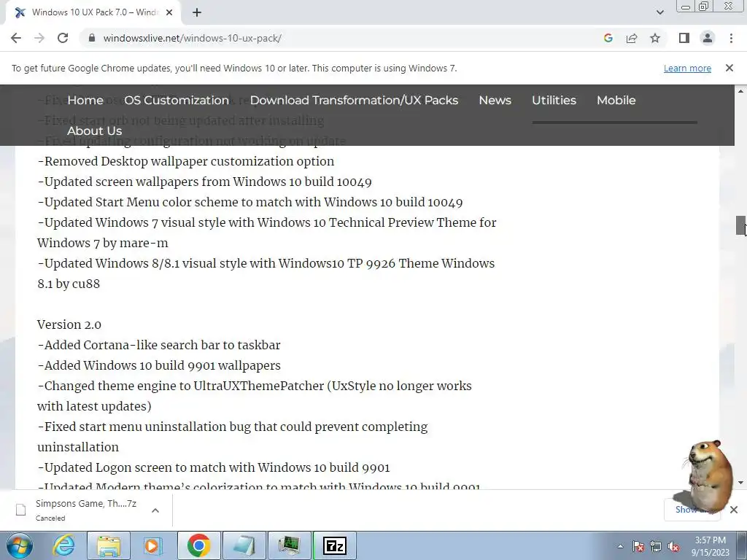
Task: View site security lock info
Action: [91, 38]
